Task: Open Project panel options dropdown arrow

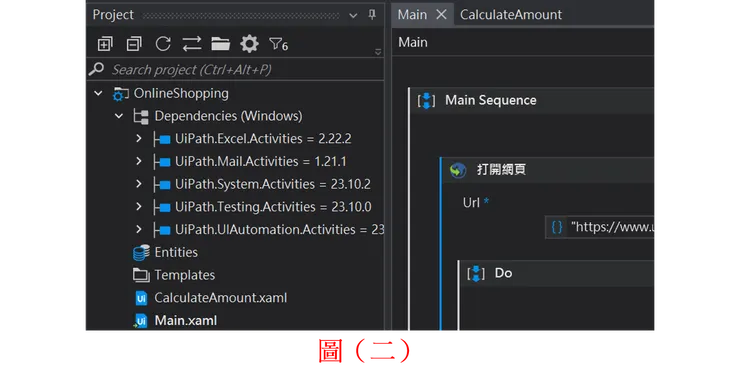Action: [353, 16]
